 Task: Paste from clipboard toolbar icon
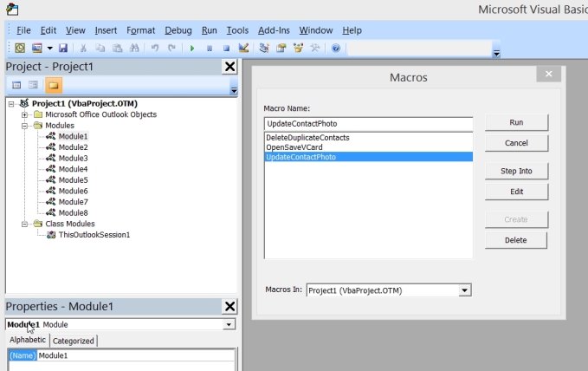[x=118, y=48]
